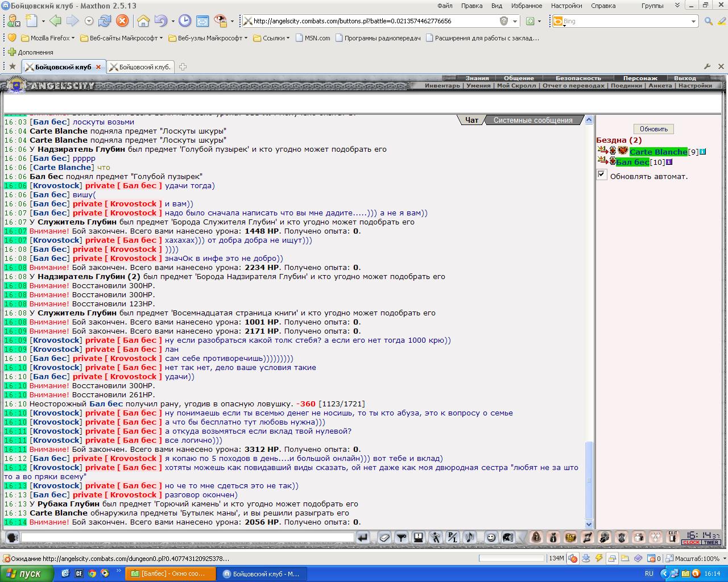The width and height of the screenshot is (728, 582).
Task: Click Carte Blanche info icon in room list
Action: [x=703, y=152]
